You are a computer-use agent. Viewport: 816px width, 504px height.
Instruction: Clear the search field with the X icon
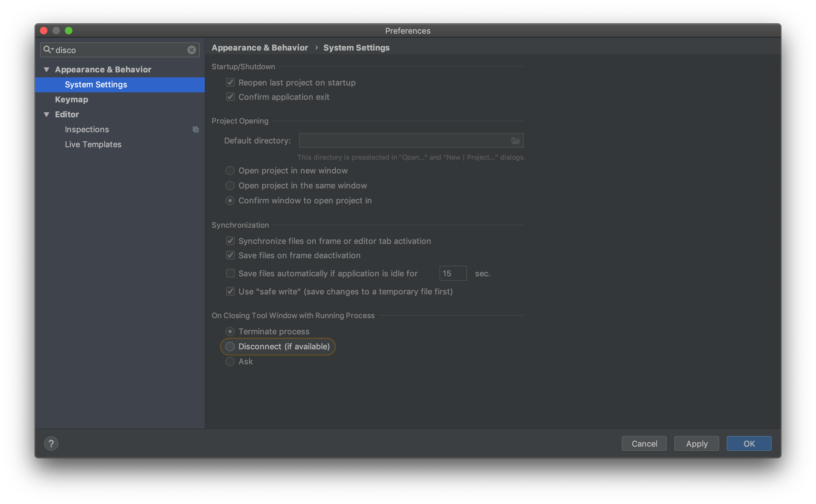[191, 50]
